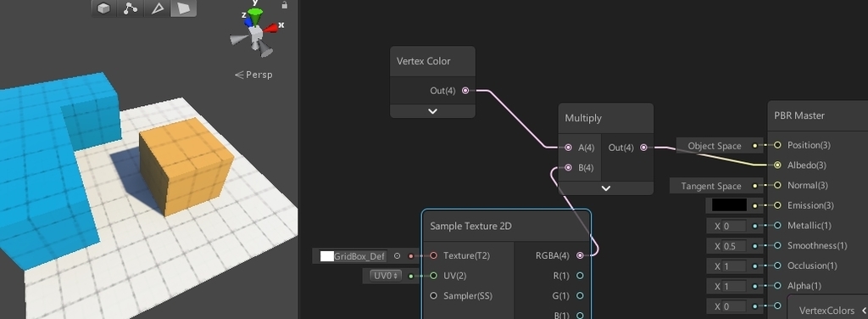
Task: Click the red X axis gizmo cone
Action: point(272,27)
